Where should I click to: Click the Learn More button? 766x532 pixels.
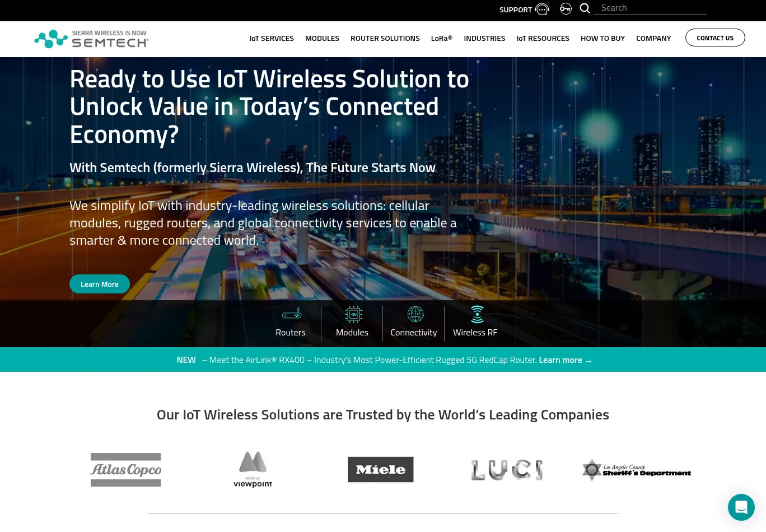99,284
